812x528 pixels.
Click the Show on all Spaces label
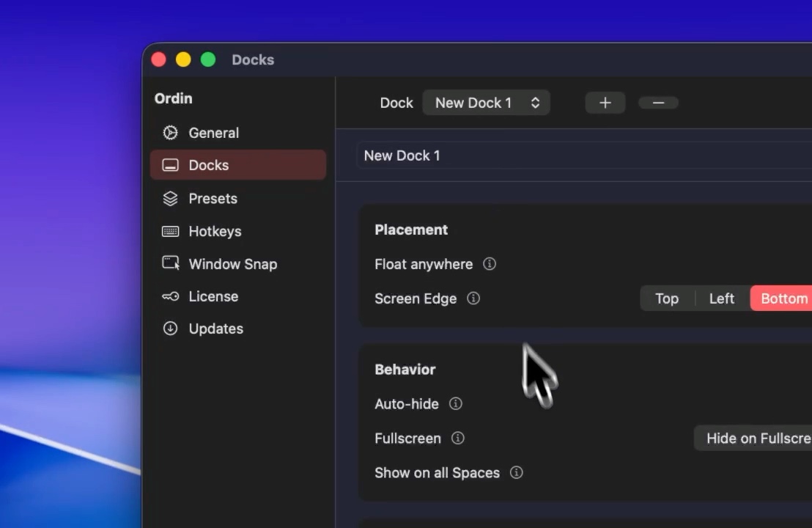(x=437, y=473)
